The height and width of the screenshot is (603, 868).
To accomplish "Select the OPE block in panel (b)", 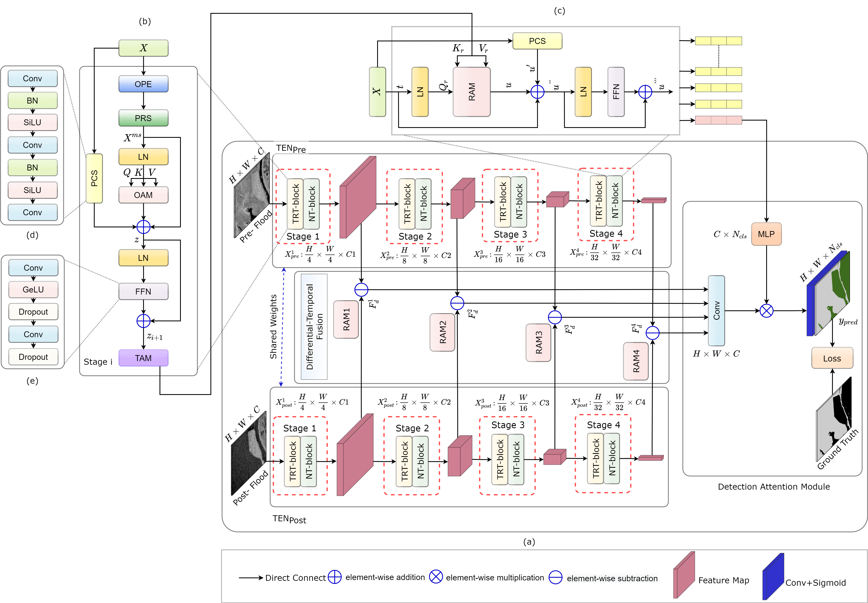I will pos(144,84).
